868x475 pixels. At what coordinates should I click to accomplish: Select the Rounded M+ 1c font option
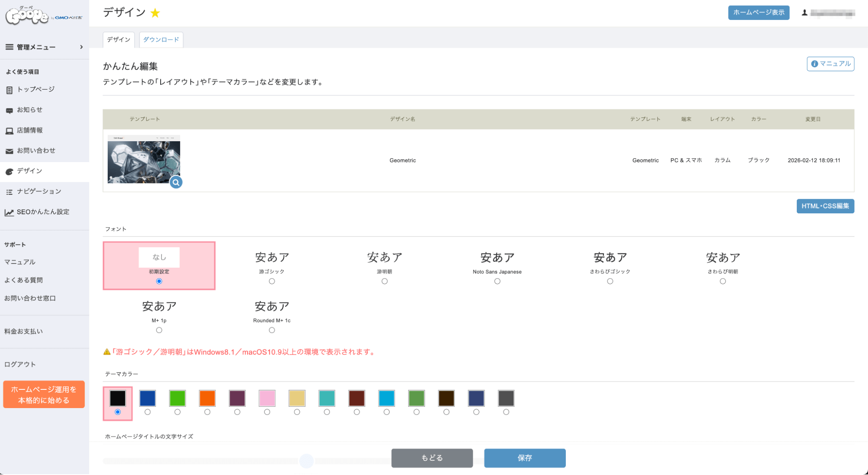(x=272, y=330)
